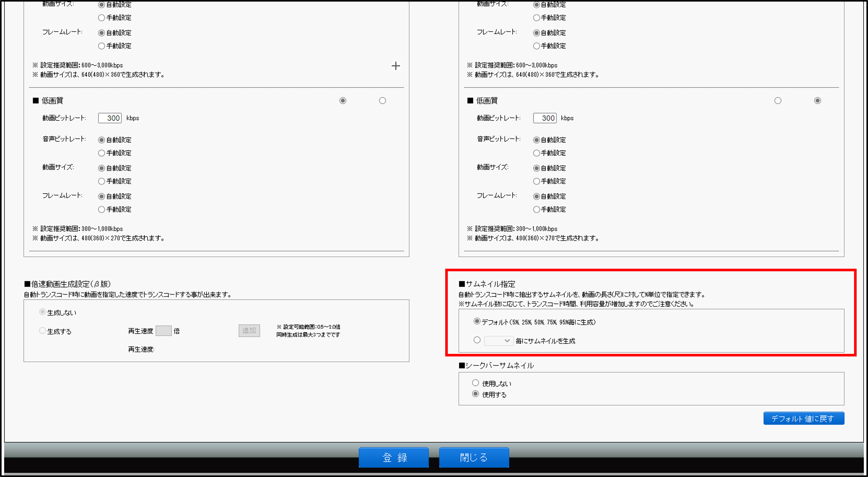Select シークバーサムネイル 使用する option
Screen dimensions: 868x477
[475, 394]
